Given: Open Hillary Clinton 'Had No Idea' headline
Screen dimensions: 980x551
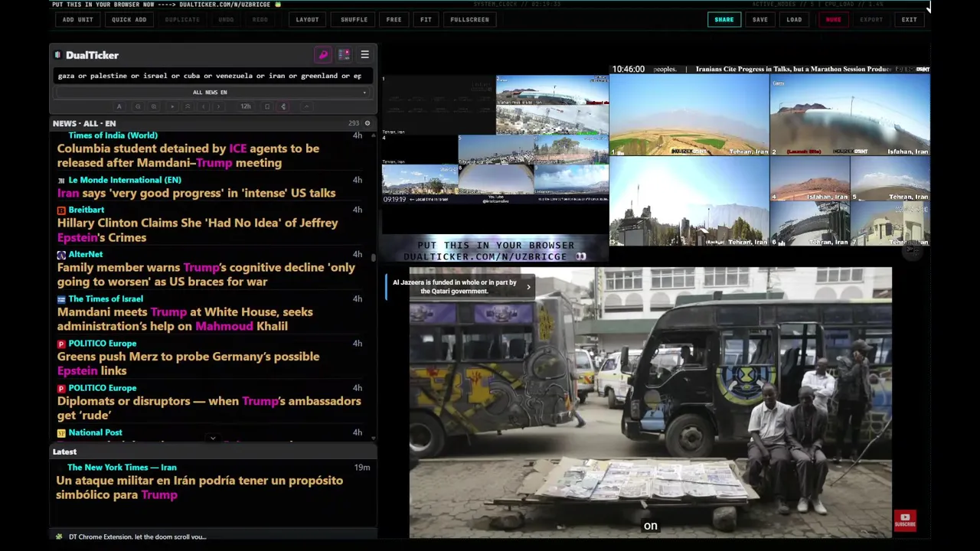Looking at the screenshot, I should pos(198,230).
